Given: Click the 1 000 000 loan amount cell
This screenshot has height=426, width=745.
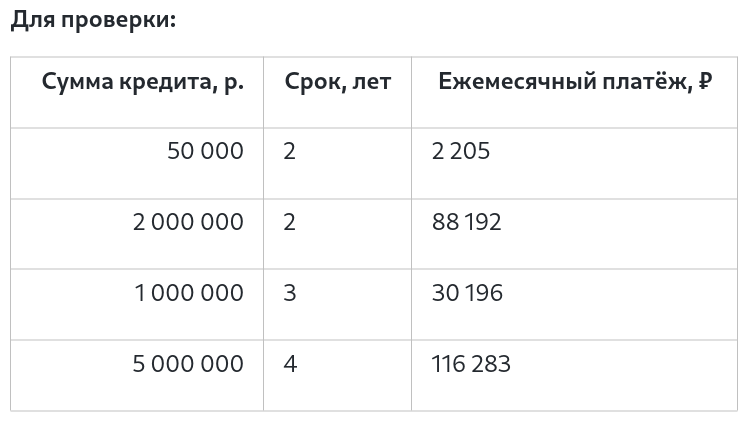Looking at the screenshot, I should (x=189, y=293).
